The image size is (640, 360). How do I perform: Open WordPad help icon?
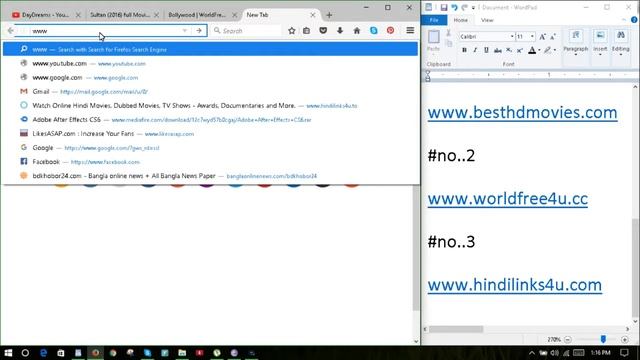point(634,20)
